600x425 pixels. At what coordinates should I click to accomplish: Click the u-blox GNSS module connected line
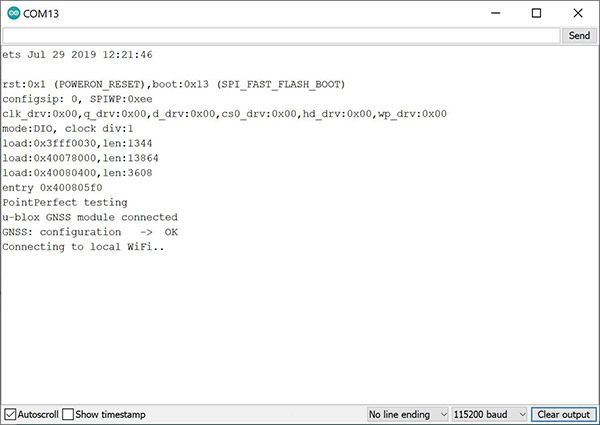(90, 217)
